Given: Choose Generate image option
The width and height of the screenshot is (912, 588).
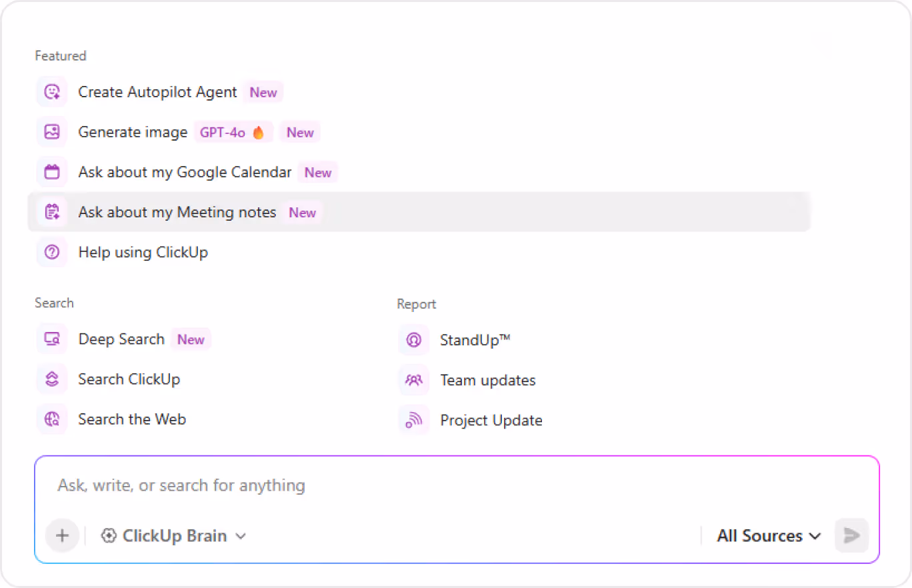Looking at the screenshot, I should tap(133, 132).
